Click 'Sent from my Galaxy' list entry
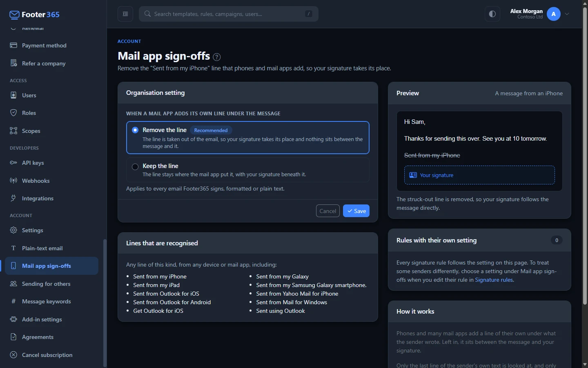This screenshot has height=368, width=588. [282, 276]
